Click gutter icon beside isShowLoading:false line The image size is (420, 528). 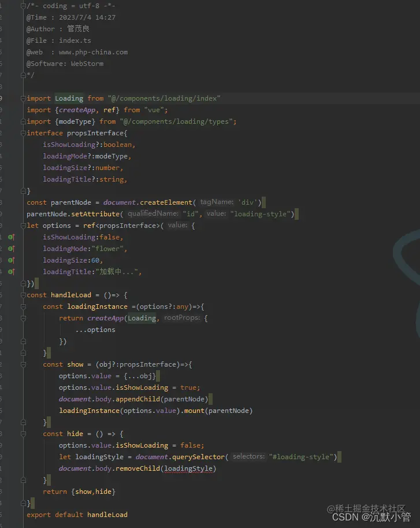pos(11,237)
